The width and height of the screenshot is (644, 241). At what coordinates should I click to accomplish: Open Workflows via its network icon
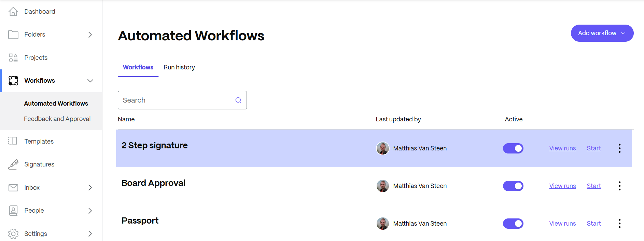(13, 80)
